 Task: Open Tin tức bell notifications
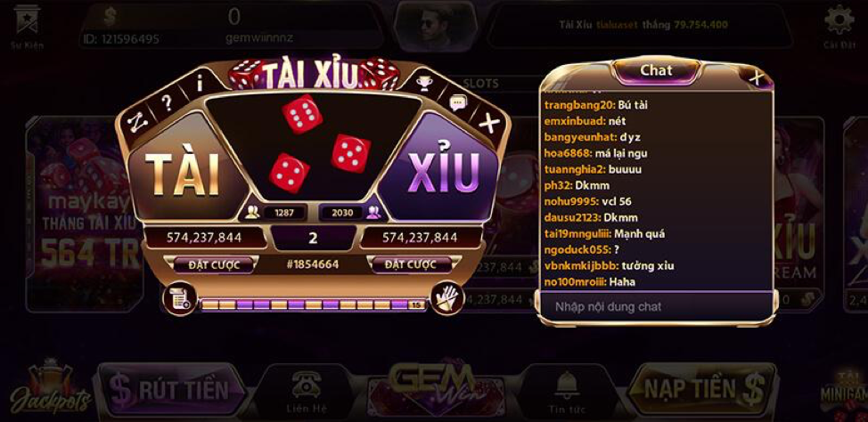pos(566,392)
